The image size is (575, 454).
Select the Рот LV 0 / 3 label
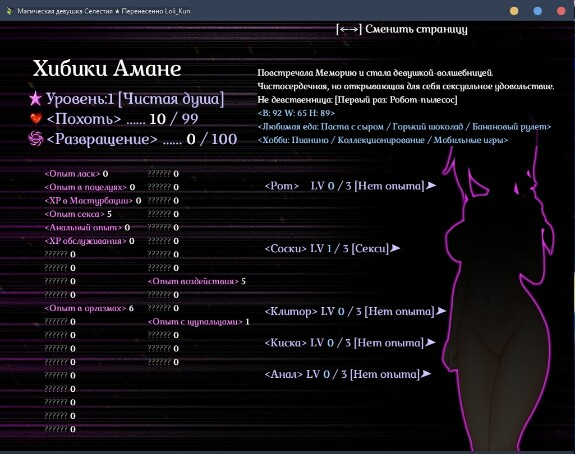point(344,186)
